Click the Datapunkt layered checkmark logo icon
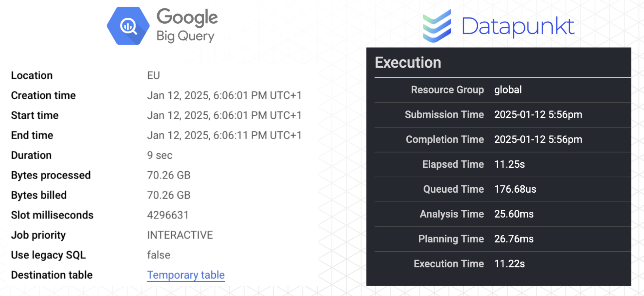The height and width of the screenshot is (296, 644). [437, 26]
